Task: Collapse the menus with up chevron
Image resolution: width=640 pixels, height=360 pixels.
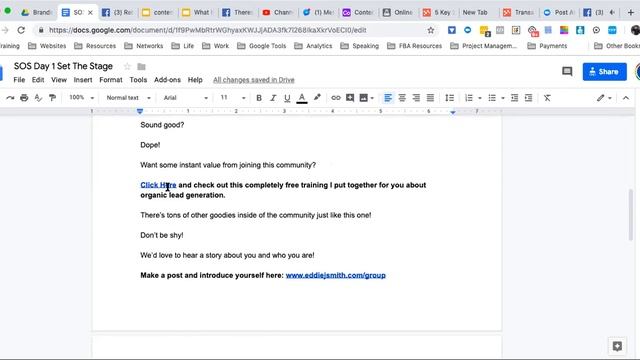Action: pos(626,98)
